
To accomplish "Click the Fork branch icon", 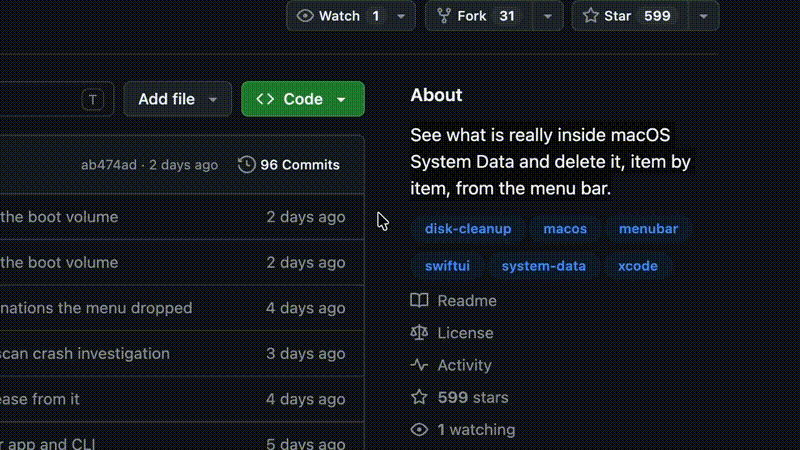I will point(444,16).
